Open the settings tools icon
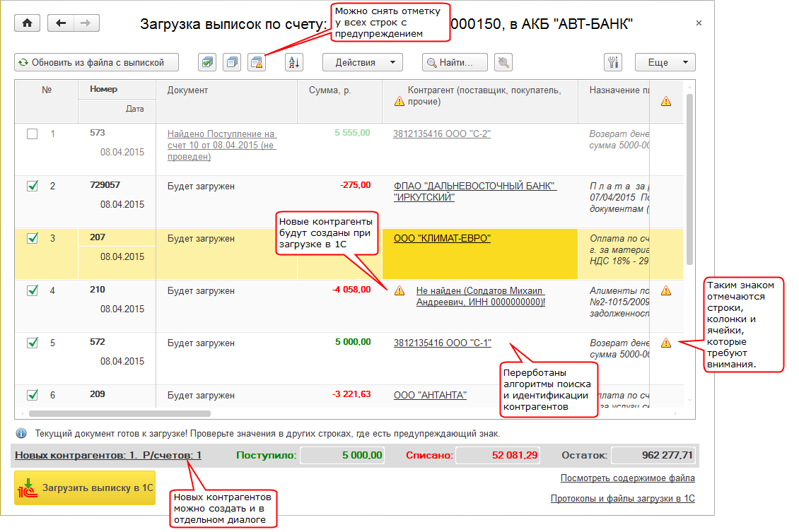799x532 pixels. [613, 62]
